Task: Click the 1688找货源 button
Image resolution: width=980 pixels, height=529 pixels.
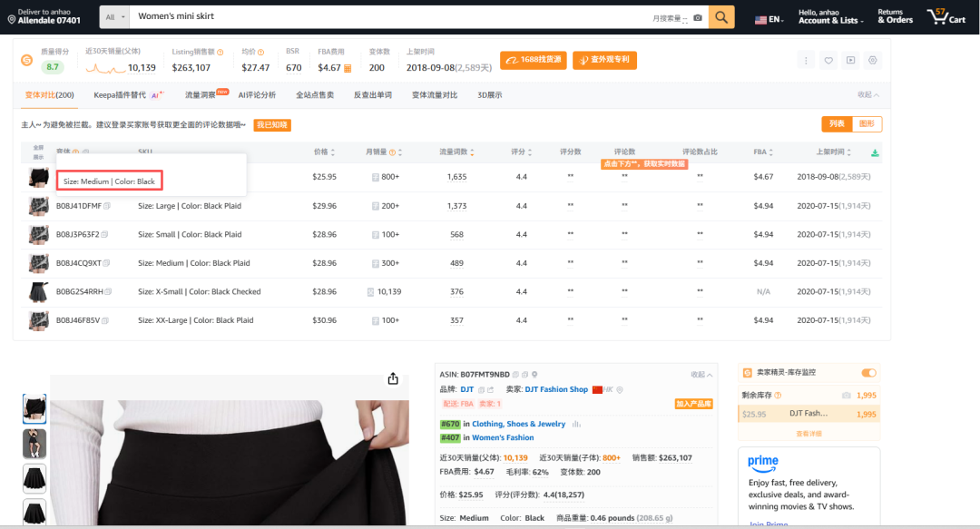Action: [533, 61]
